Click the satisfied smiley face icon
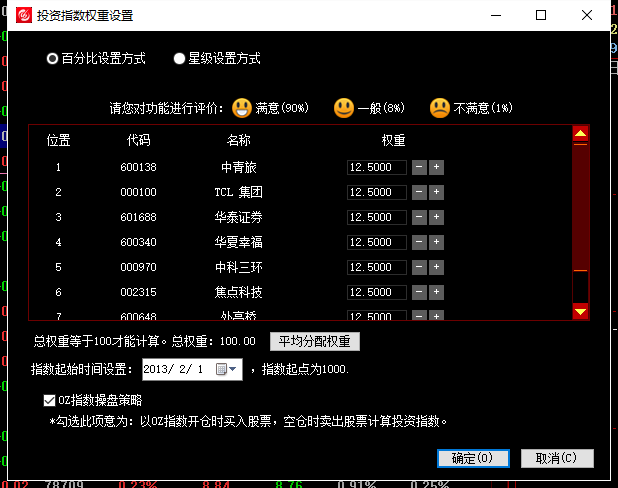 [x=241, y=107]
